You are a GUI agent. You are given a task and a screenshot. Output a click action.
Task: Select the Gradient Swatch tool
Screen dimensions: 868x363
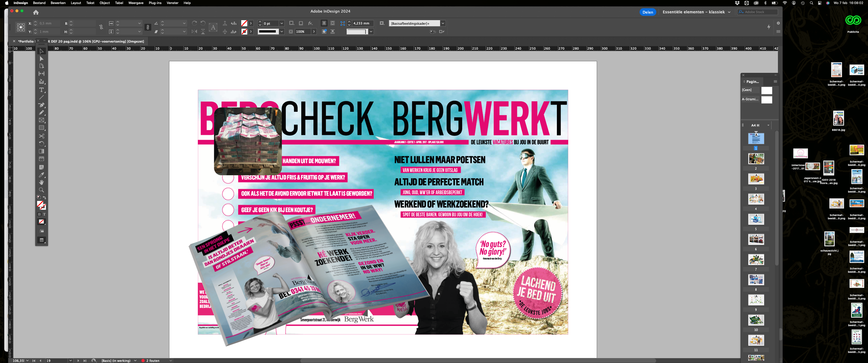pos(41,151)
